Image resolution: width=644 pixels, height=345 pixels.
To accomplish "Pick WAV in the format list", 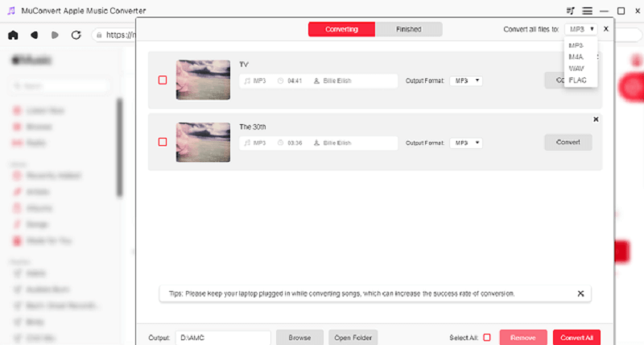I will pos(576,69).
